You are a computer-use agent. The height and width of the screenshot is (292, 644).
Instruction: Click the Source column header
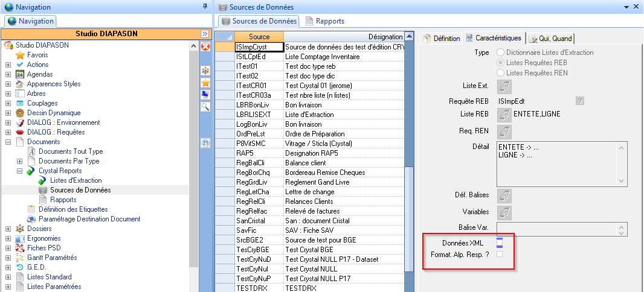tap(259, 37)
